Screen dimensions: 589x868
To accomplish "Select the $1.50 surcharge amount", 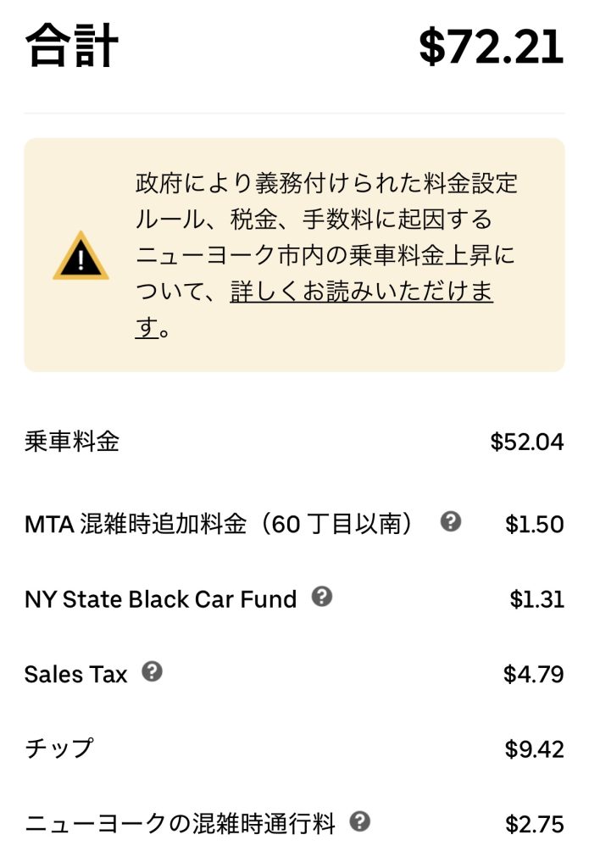I will 534,525.
